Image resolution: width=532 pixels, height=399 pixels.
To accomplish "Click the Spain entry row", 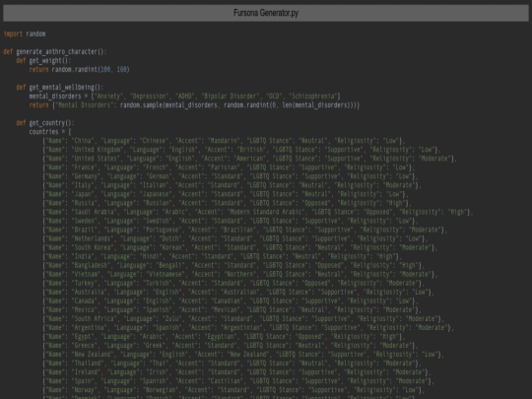I will pos(238,381).
